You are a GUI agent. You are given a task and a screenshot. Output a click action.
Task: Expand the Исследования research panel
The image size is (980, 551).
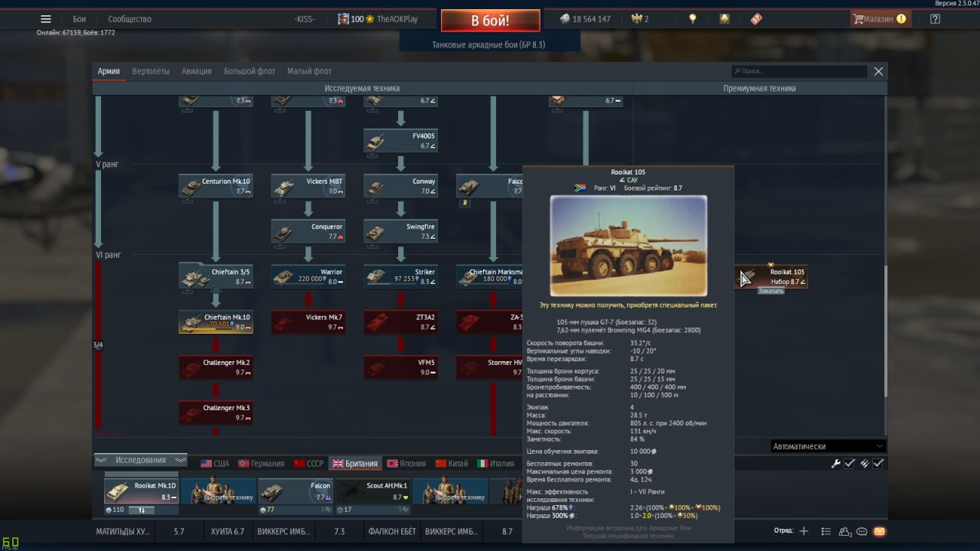140,460
